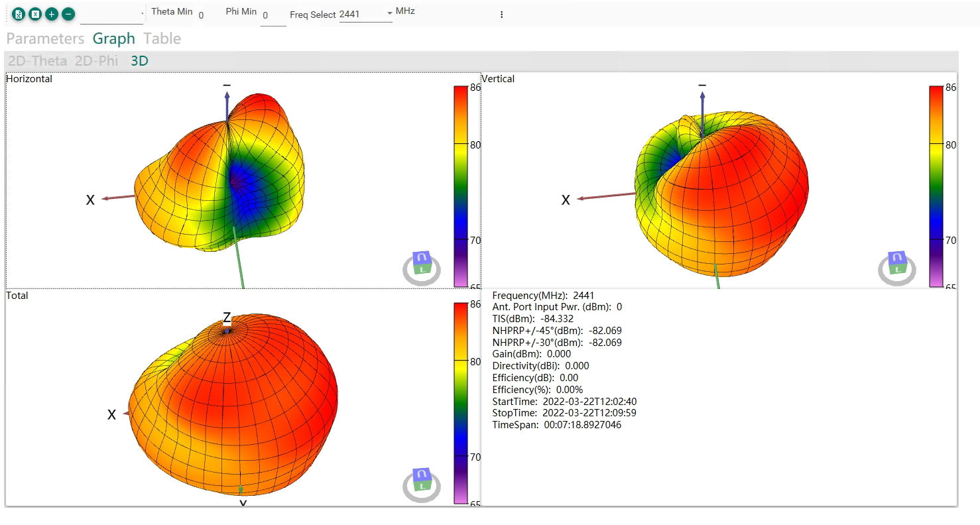Switch to the Parameters tab
Viewport: 980px width, 525px height.
tap(45, 38)
